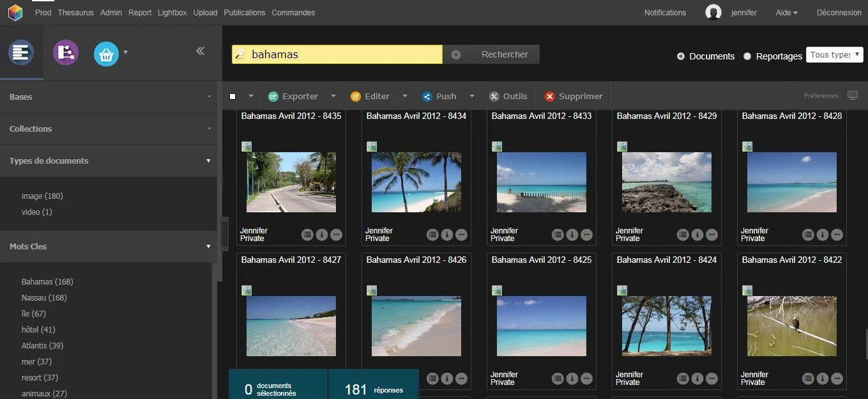Collapse the Types de documents section
868x399 pixels.
point(109,160)
